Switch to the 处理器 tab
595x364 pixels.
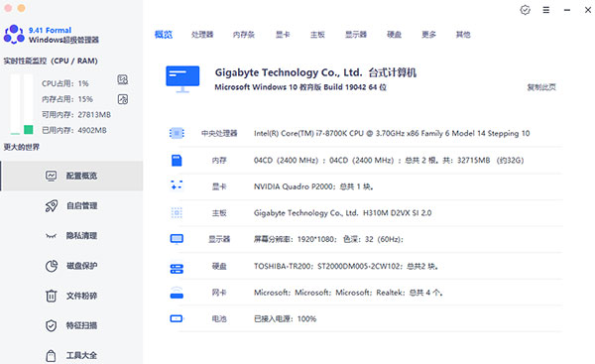click(202, 35)
